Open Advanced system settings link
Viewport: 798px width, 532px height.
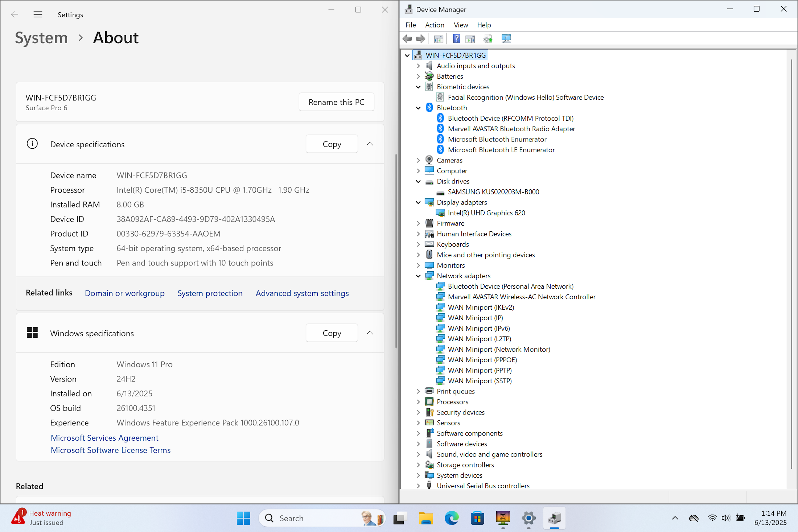point(302,293)
